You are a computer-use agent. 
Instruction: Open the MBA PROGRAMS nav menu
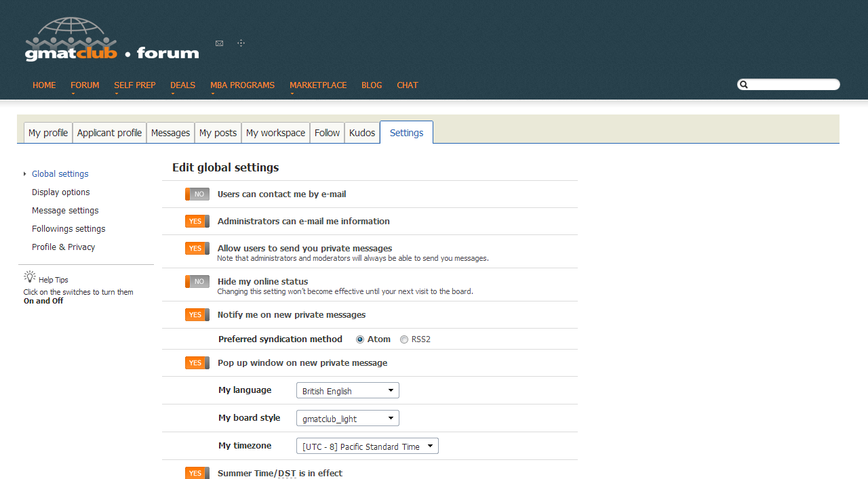tap(242, 85)
